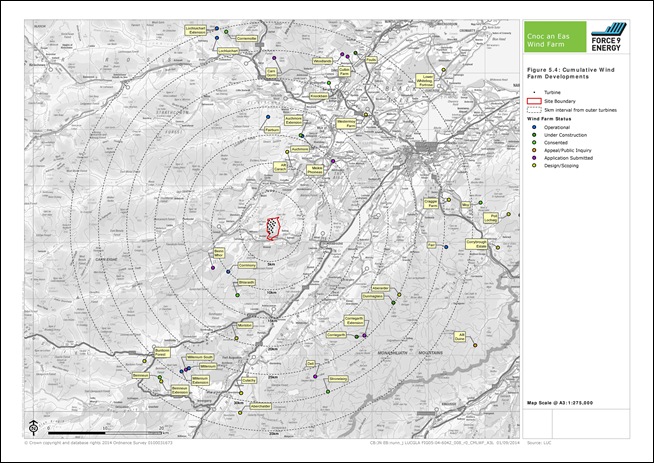Click the Corriemoillie label
The image size is (654, 463).
[x=246, y=38]
